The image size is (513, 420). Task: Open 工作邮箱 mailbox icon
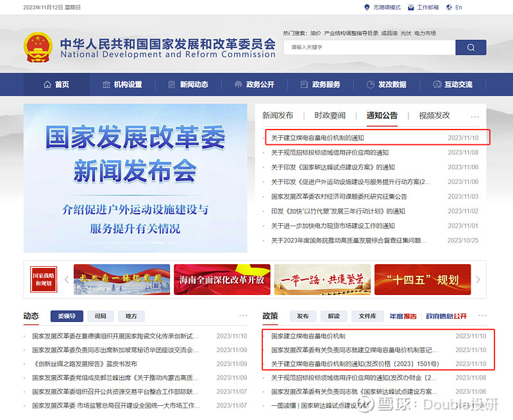[410, 7]
